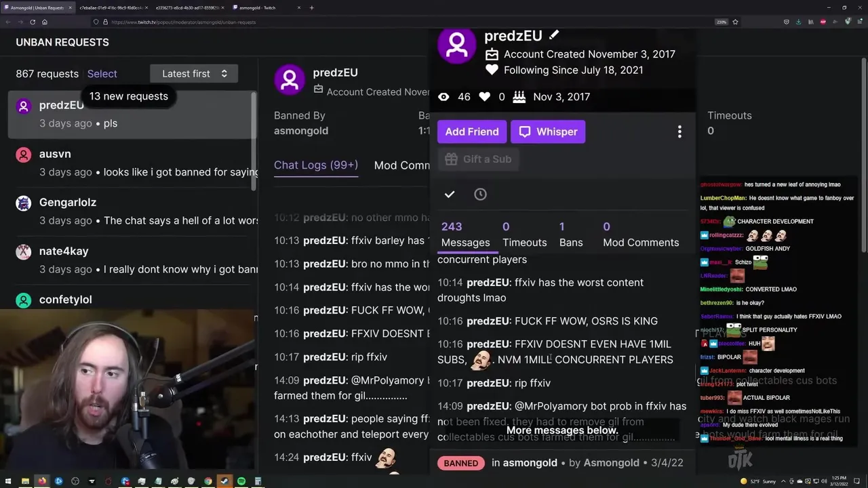Show the 243 Messages tab
The width and height of the screenshot is (868, 488).
coord(465,235)
